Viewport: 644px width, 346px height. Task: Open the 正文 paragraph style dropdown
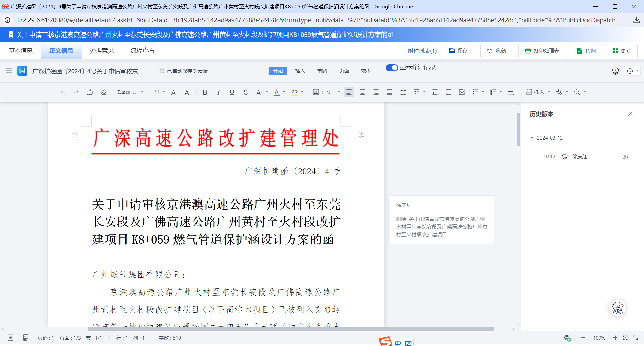(x=326, y=92)
